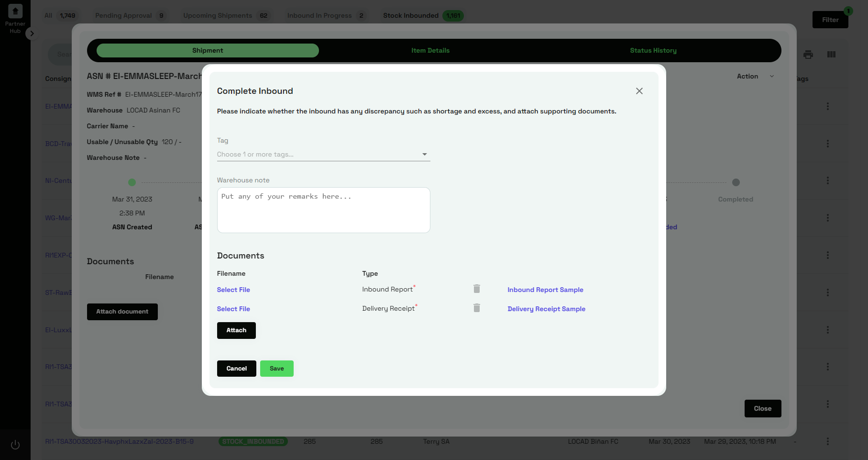Expand the Action dropdown

click(755, 76)
